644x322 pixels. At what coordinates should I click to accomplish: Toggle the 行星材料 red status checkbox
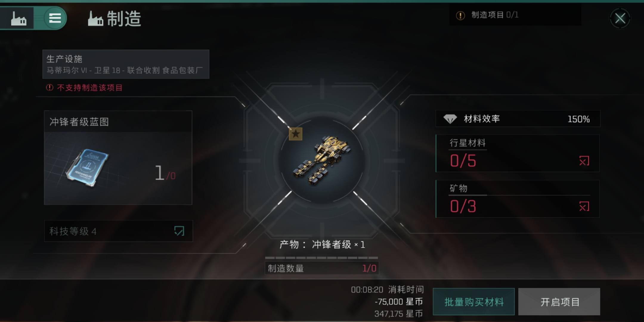[584, 161]
